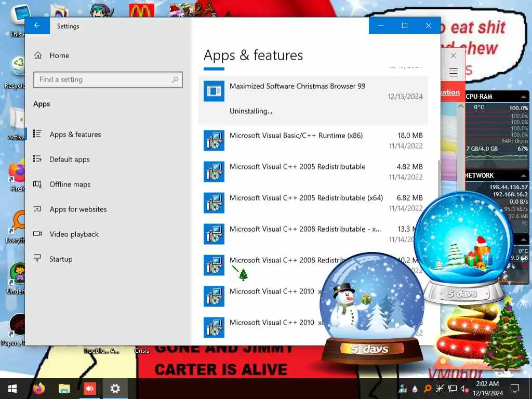Viewport: 532px width, 399px height.
Task: Click the muted volume speaker icon
Action: [x=464, y=389]
